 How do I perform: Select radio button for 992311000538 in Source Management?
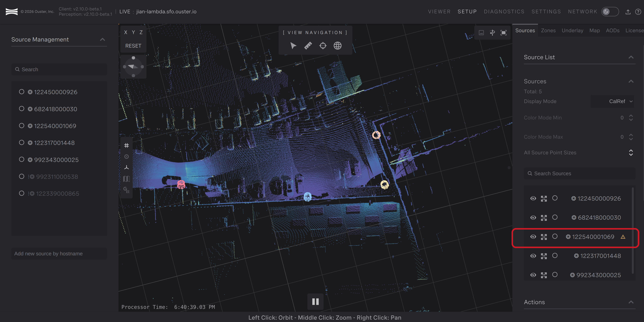click(x=22, y=176)
